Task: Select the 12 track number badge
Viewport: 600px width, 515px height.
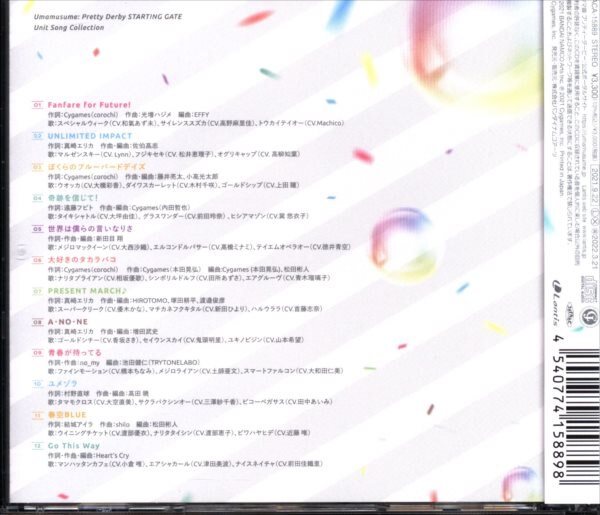Action: pos(37,445)
